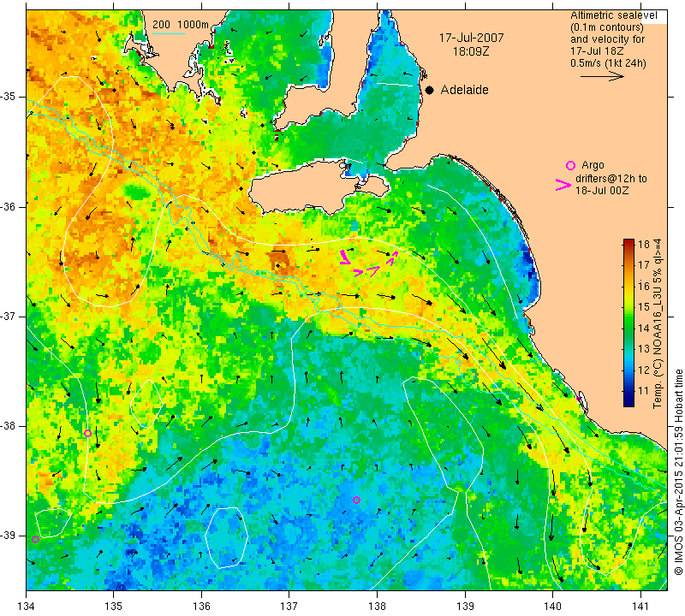
Task: Click the '200 1000m' depth legend label
Action: click(x=181, y=25)
